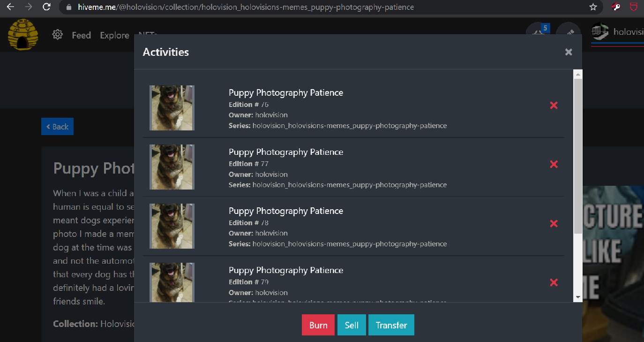Screen dimensions: 644x342
Task: Click Owner holovision text in Edition 76 row
Action: click(x=258, y=115)
